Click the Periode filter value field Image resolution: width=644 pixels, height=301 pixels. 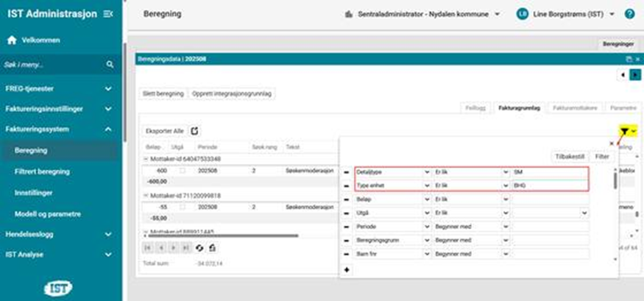click(549, 227)
